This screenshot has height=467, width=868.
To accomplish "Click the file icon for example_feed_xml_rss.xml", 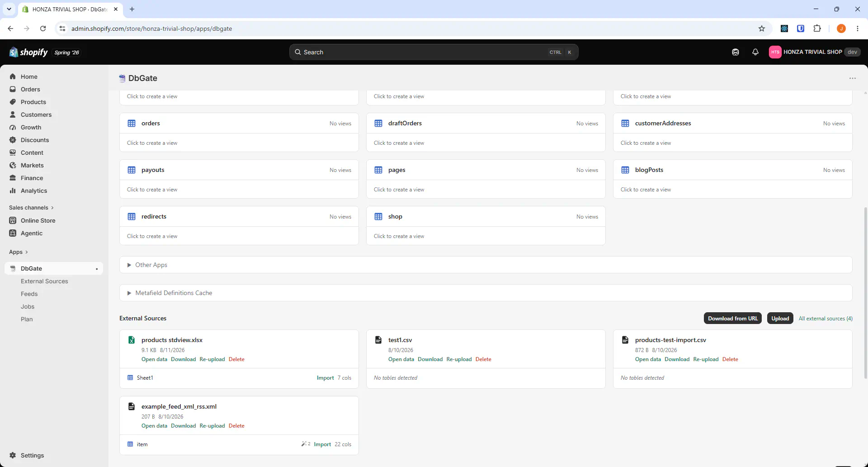I will pos(132,406).
